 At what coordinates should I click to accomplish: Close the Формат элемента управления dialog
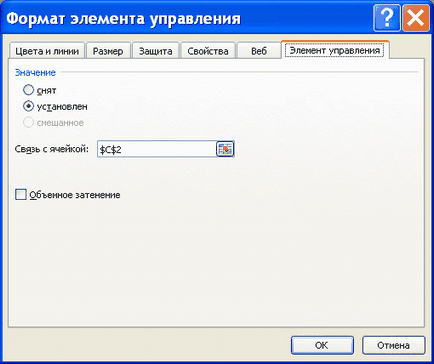tap(416, 18)
